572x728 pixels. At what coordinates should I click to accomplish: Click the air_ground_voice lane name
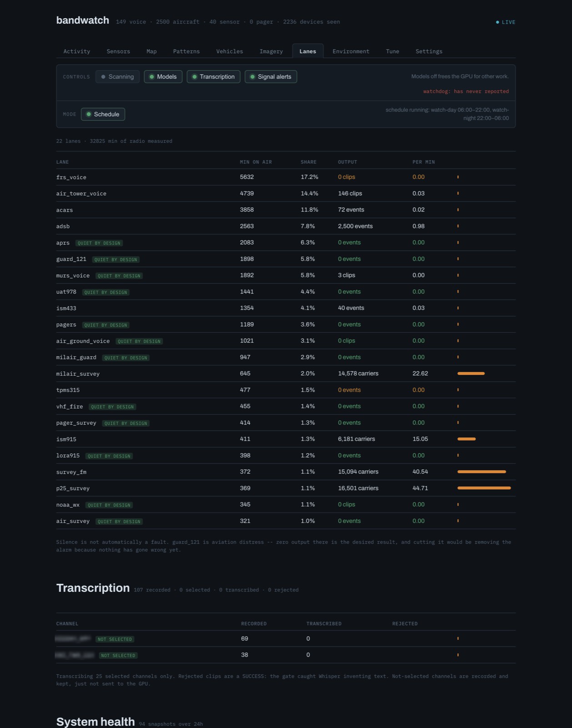tap(83, 341)
